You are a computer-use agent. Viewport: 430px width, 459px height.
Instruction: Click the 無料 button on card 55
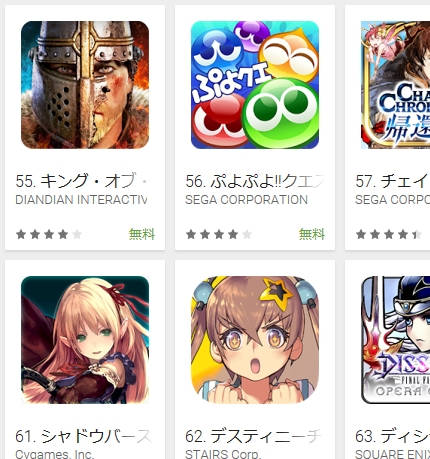142,234
